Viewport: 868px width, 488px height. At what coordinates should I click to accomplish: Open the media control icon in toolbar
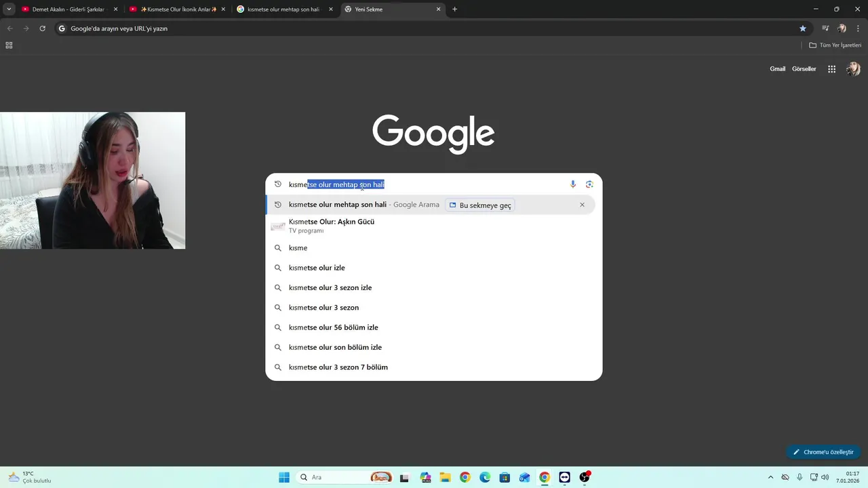[825, 28]
